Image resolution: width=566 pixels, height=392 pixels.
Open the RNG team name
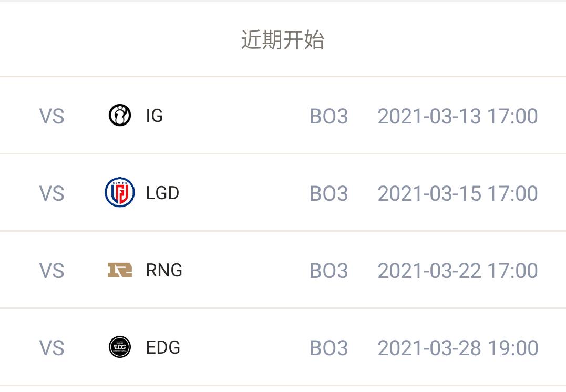point(164,271)
